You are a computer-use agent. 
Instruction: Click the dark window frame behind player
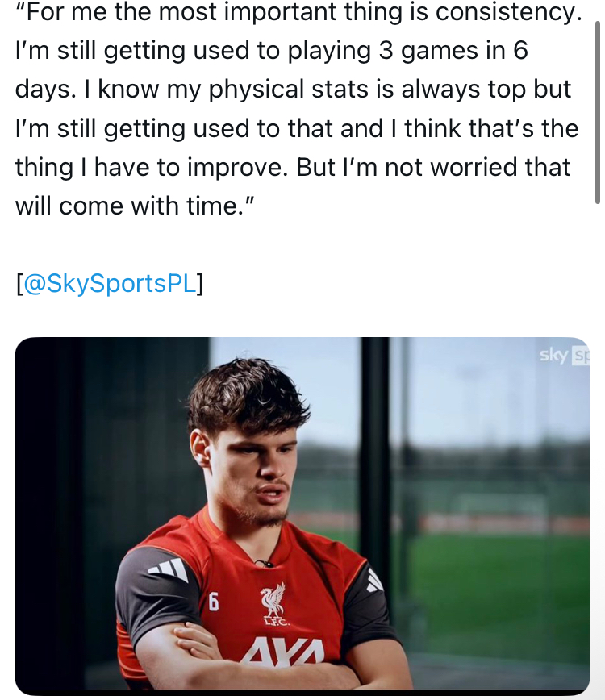[376, 452]
